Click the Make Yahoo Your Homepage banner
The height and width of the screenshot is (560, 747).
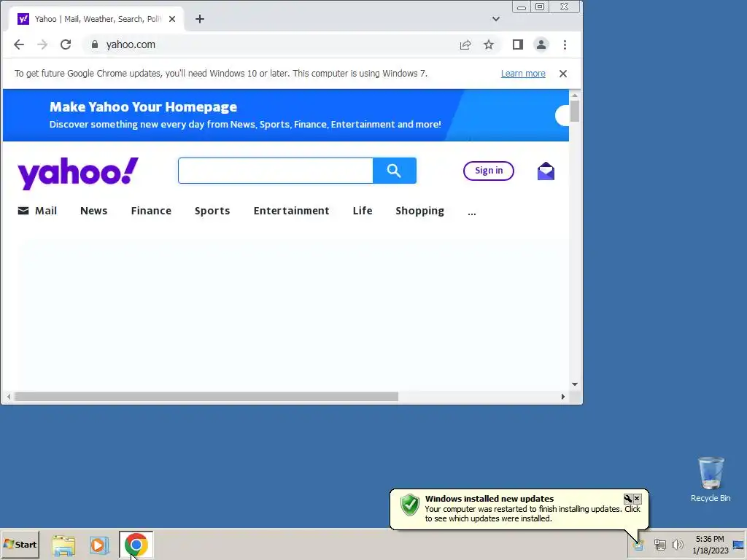click(286, 115)
